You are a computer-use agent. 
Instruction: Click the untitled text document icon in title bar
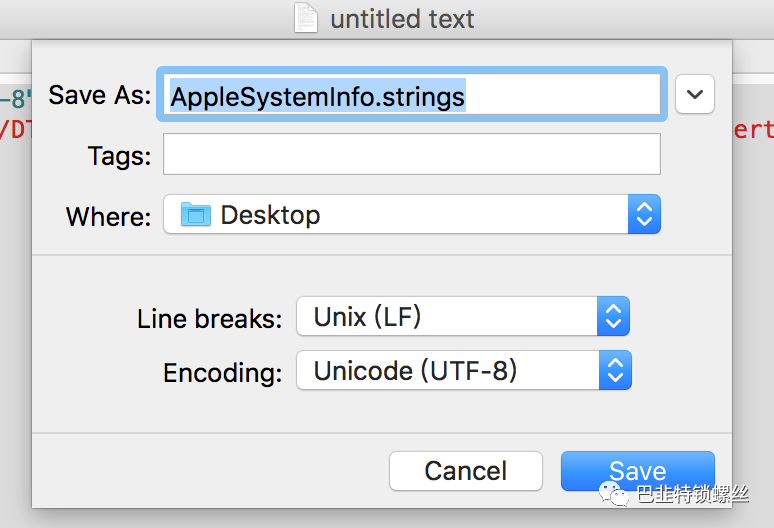tap(306, 18)
